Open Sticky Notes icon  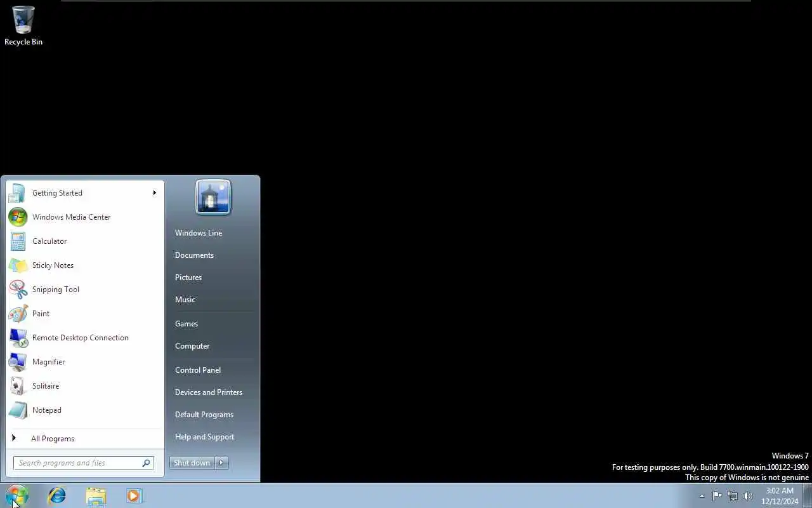click(x=17, y=265)
